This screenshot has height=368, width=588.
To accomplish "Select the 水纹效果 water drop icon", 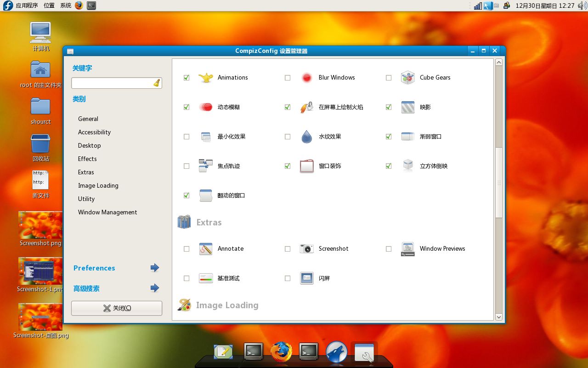I will (306, 136).
